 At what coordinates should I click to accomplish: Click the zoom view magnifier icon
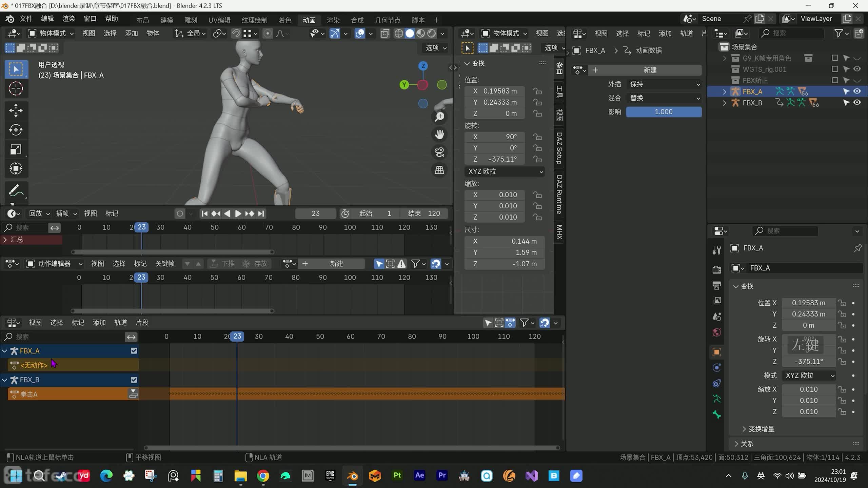click(x=439, y=117)
